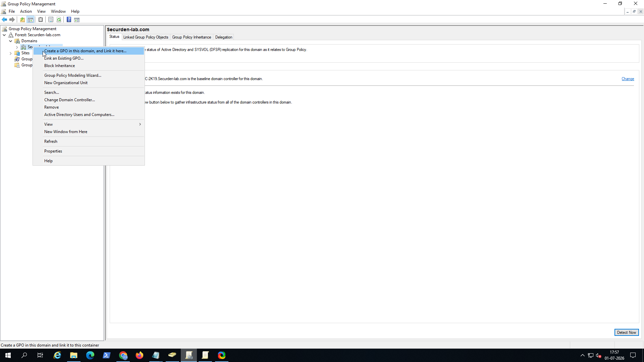Select the Group Policy Management root node icon
The height and width of the screenshot is (362, 644).
5,29
